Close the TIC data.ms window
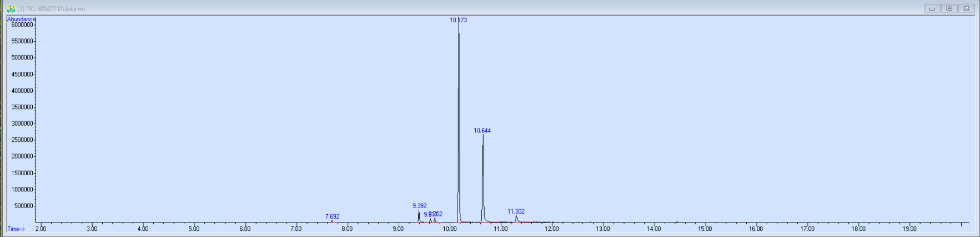The width and height of the screenshot is (980, 237). pos(966,8)
